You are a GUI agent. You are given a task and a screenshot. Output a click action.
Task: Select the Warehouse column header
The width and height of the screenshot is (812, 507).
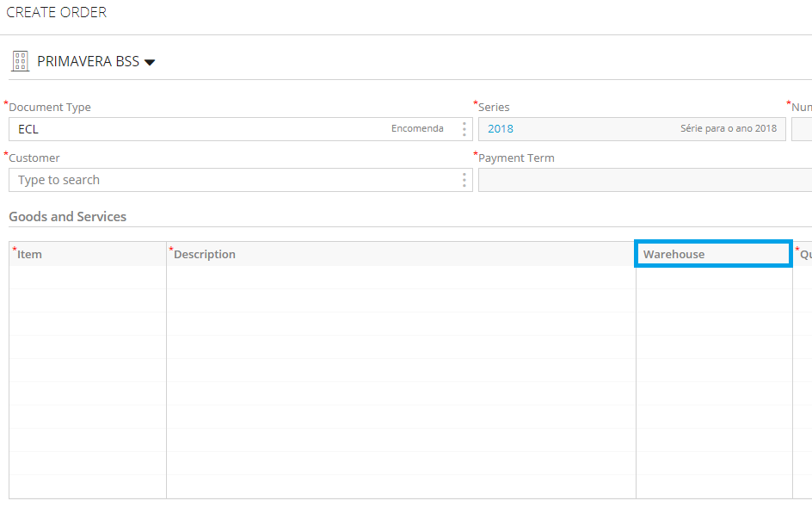coord(714,254)
